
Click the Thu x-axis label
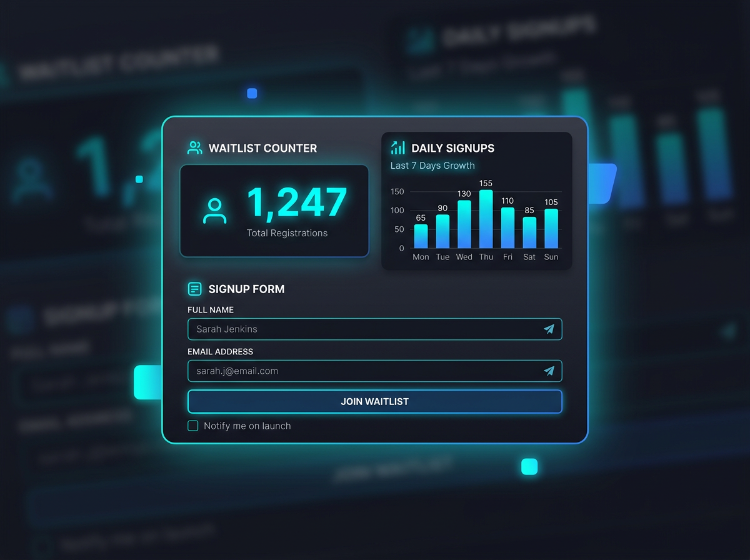486,257
